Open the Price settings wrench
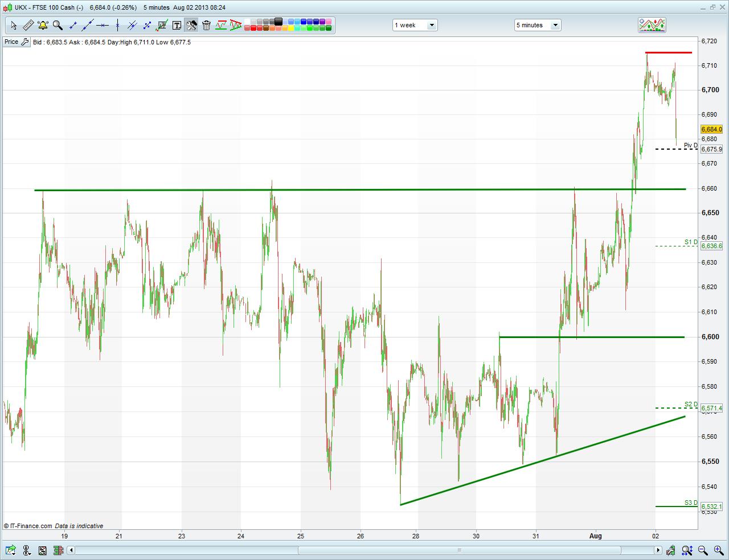729x560 pixels. tap(25, 42)
